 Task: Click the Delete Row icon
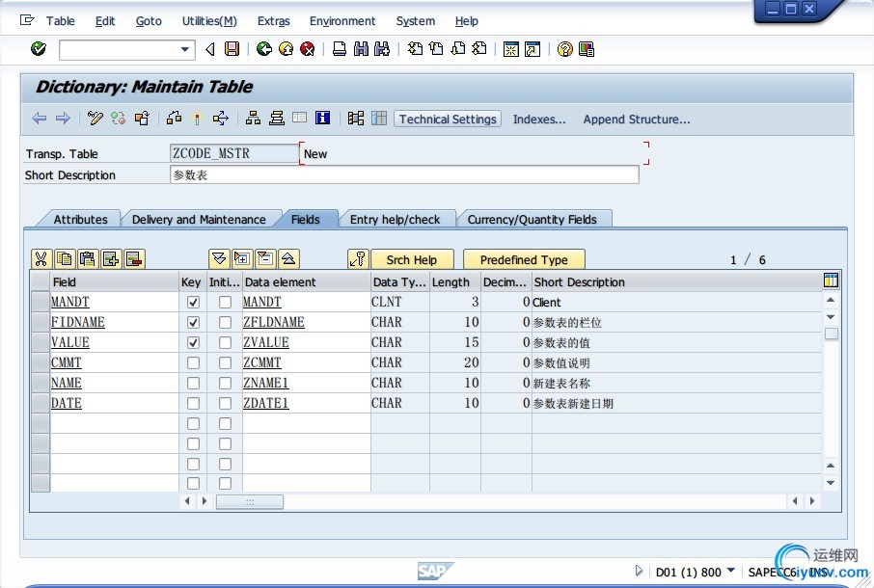(x=134, y=259)
